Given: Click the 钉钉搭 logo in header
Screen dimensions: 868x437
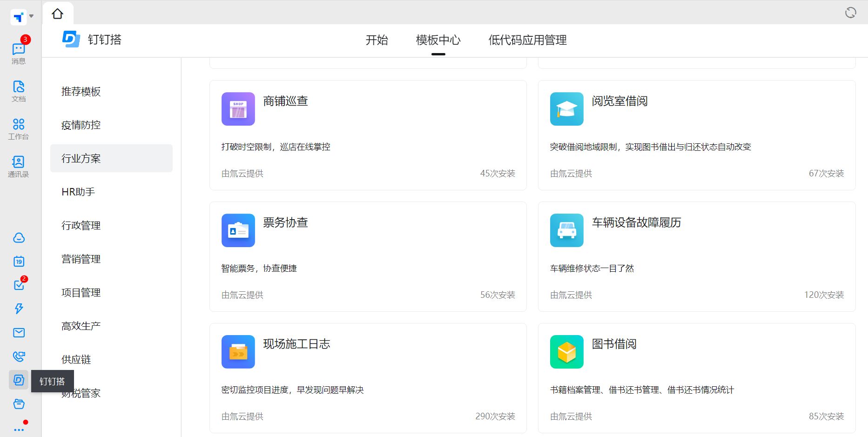Looking at the screenshot, I should [x=71, y=40].
